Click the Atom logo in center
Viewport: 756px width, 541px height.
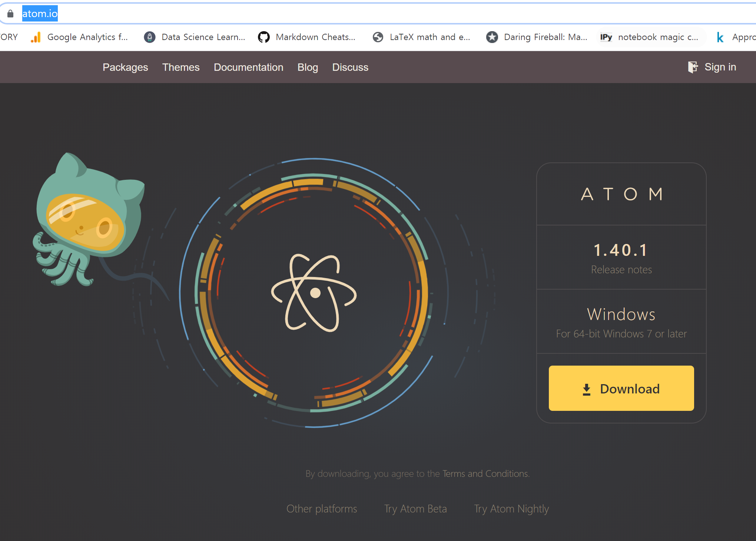point(314,293)
